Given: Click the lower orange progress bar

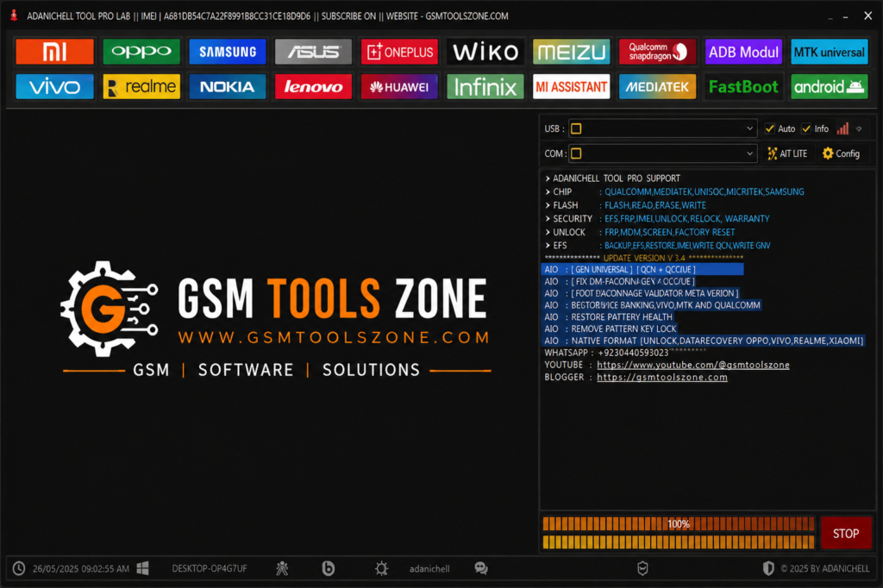Looking at the screenshot, I should pos(679,541).
